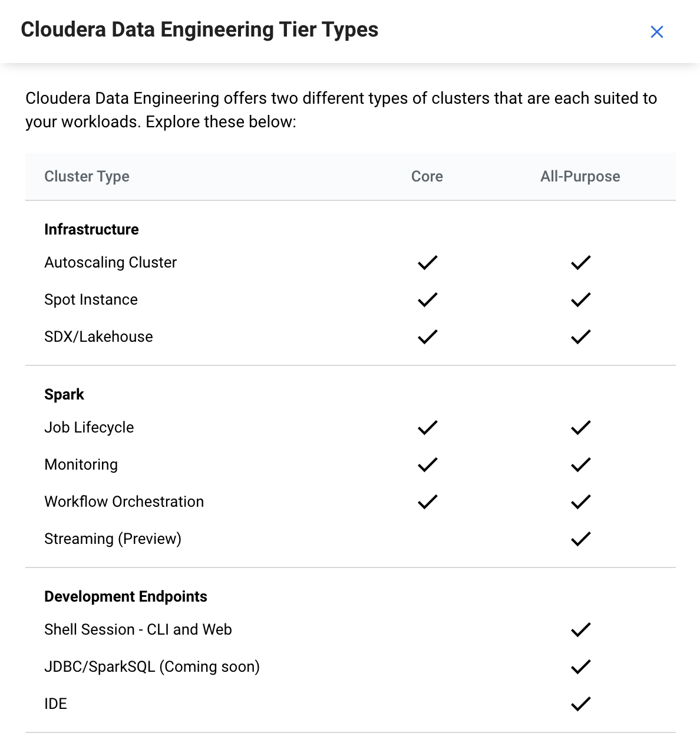The height and width of the screenshot is (746, 700).
Task: Click All-Purpose checkmark for JDBC/SparkSQL
Action: click(x=580, y=667)
